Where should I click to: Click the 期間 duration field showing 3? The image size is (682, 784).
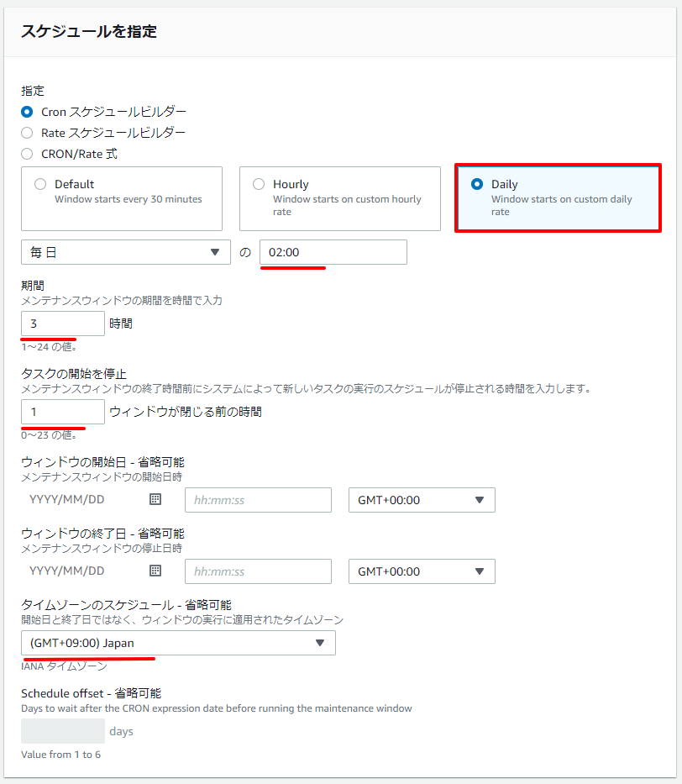[63, 324]
